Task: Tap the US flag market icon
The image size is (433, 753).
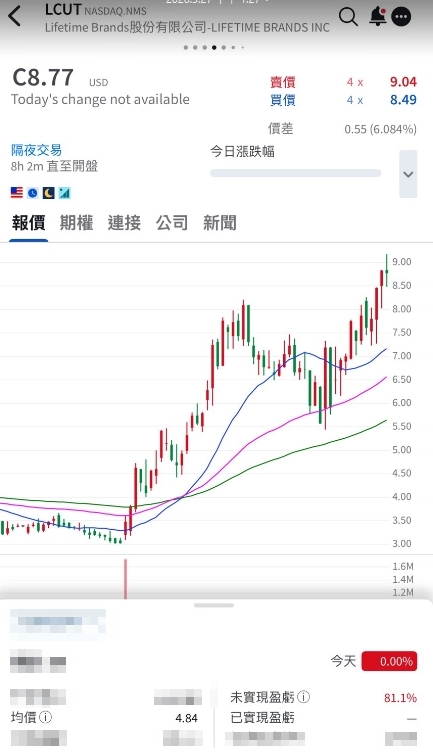Action: (17, 193)
